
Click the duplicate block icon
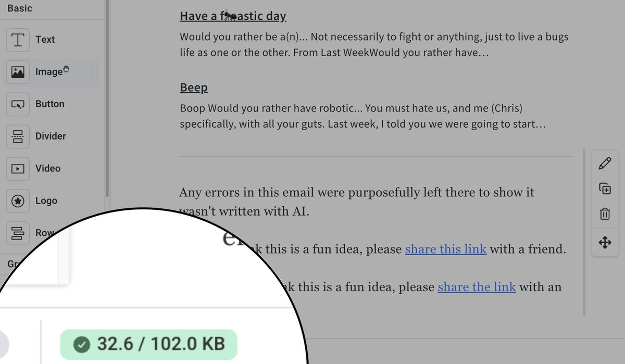605,189
